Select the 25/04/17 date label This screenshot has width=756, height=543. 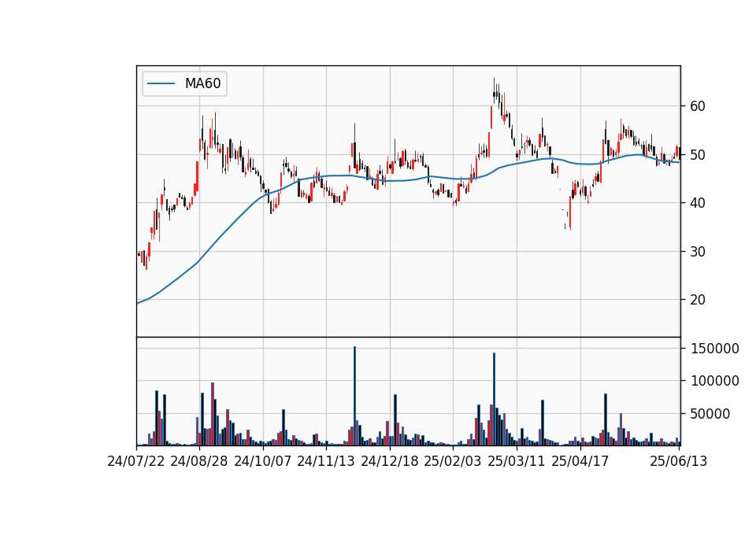580,461
